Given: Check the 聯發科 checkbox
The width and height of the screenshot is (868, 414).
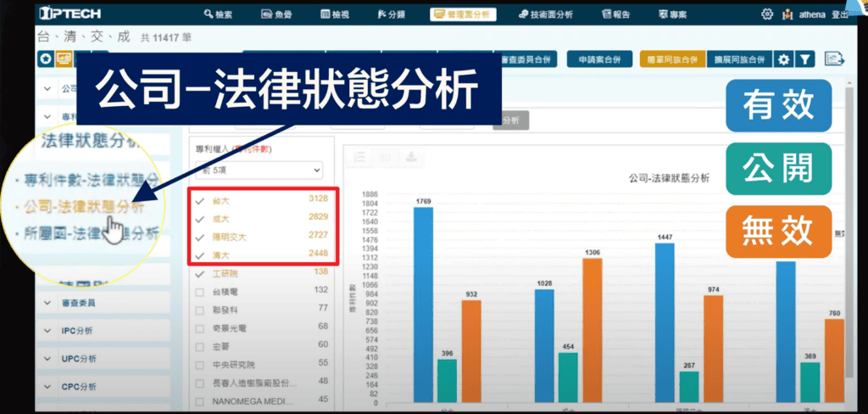Looking at the screenshot, I should point(200,308).
